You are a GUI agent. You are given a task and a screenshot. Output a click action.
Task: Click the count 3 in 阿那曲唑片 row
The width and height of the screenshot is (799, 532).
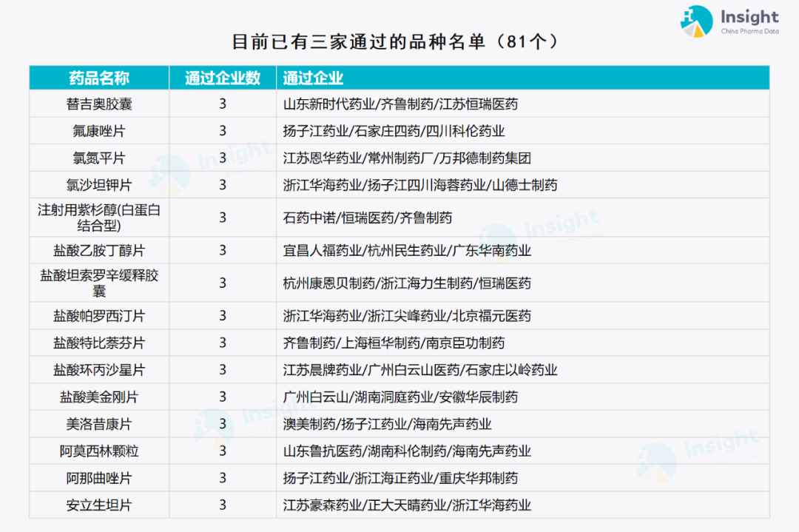point(223,478)
